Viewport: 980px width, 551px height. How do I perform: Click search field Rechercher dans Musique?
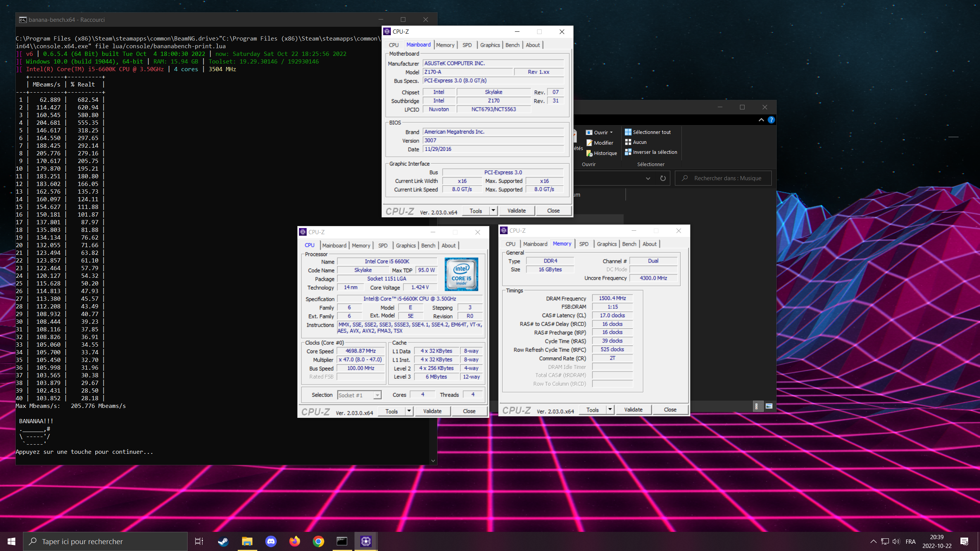click(x=723, y=178)
